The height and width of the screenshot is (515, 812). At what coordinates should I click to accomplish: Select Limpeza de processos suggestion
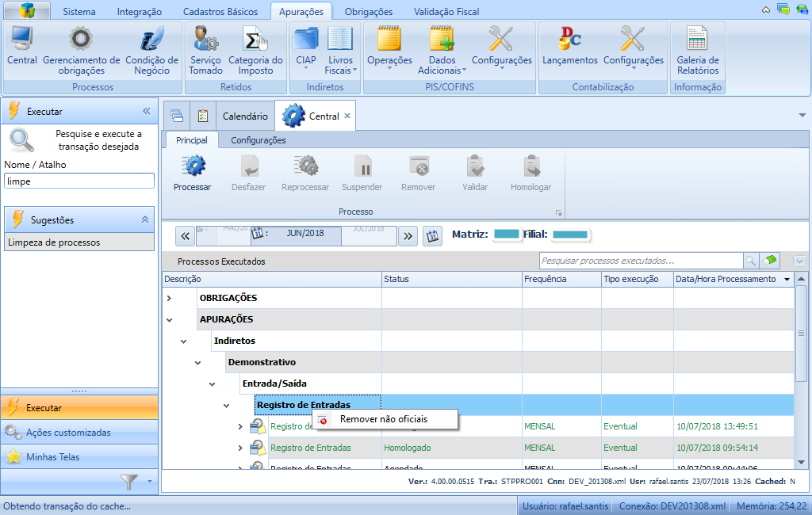[x=54, y=242]
